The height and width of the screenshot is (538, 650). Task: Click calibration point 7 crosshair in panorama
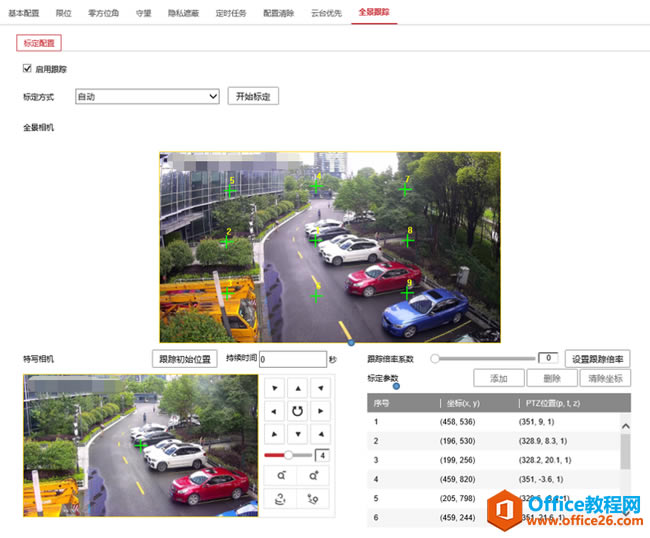click(405, 189)
